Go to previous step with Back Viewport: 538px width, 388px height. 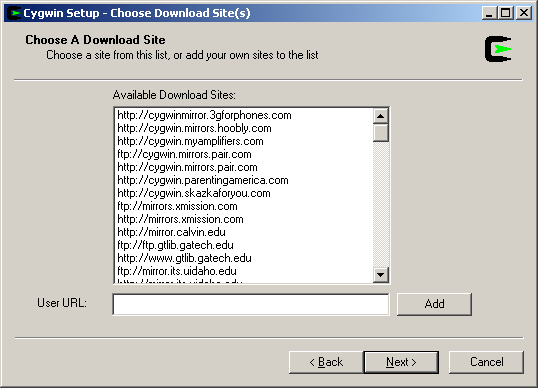click(326, 362)
